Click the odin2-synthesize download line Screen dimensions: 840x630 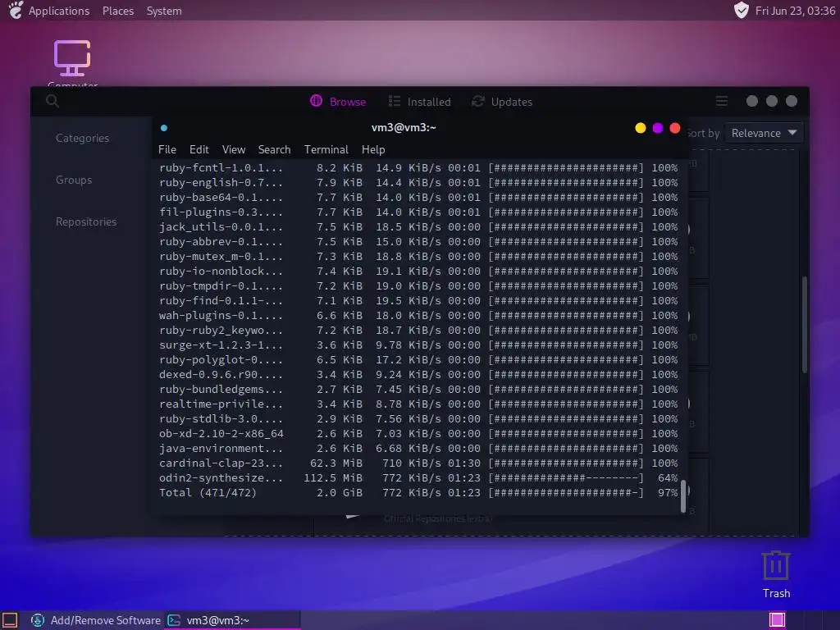[418, 478]
